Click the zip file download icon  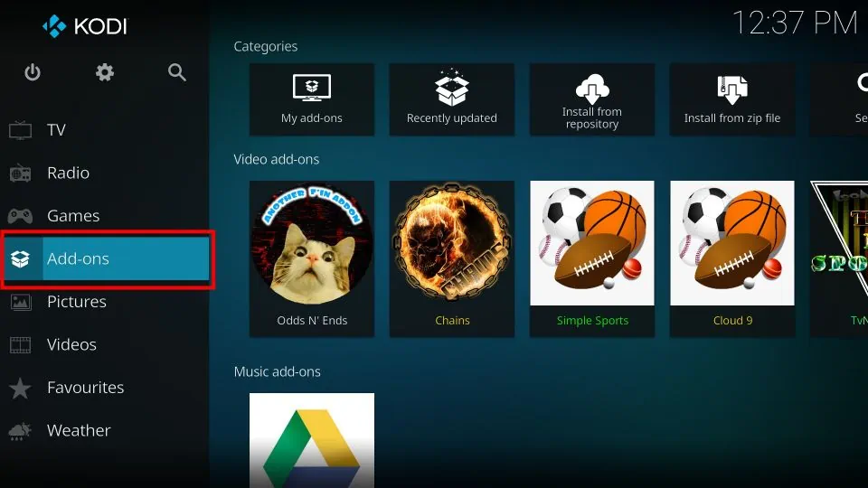[731, 89]
